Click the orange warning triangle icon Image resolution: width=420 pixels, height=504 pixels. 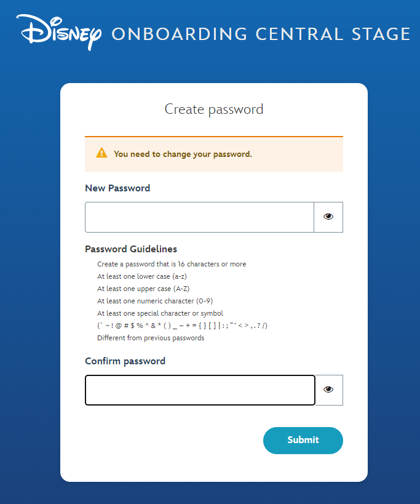[101, 153]
